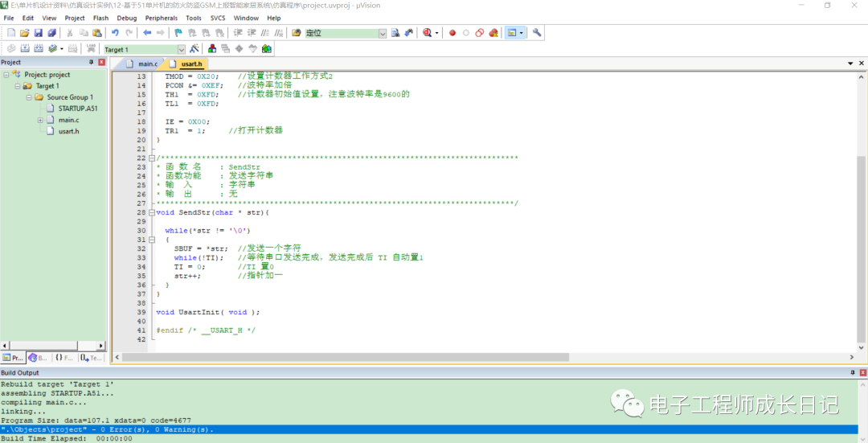Open Configuration via the wrench icon
This screenshot has width=868, height=443.
[537, 33]
